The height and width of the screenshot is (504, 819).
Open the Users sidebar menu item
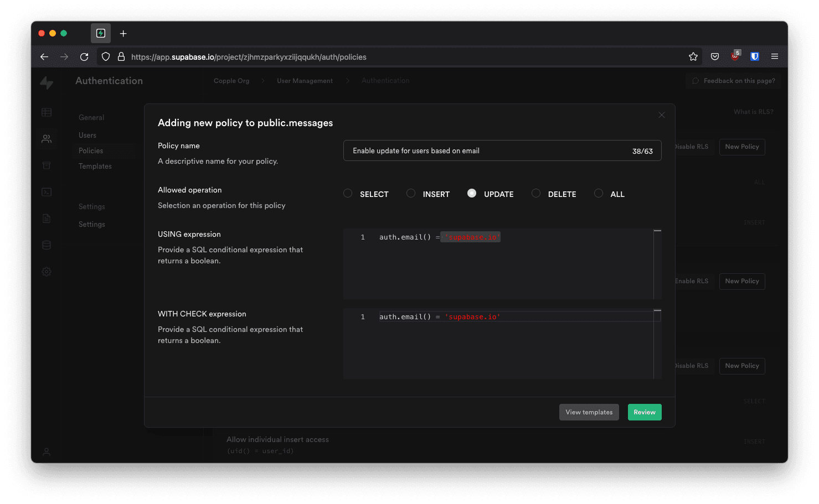(x=87, y=136)
